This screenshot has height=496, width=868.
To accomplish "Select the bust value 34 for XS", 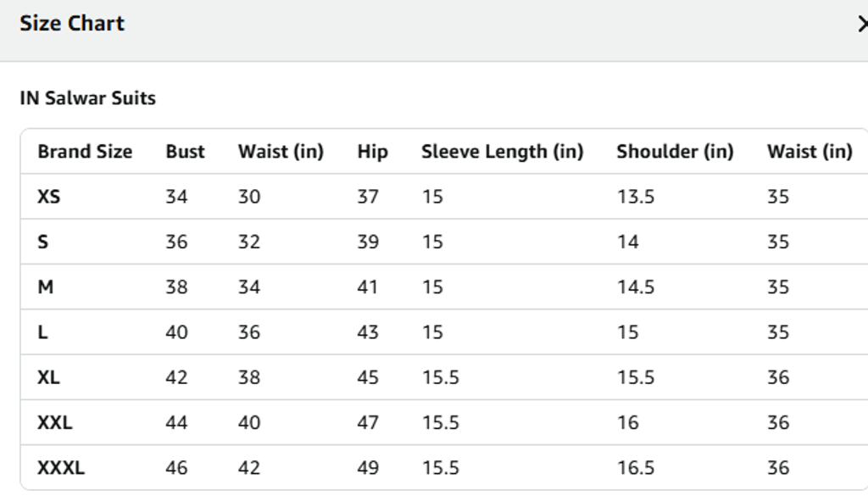I will 176,197.
